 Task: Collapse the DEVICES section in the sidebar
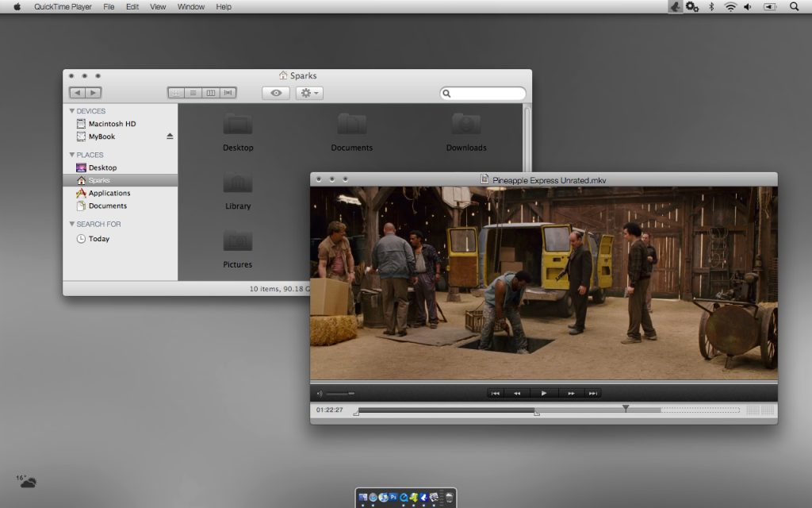point(72,111)
